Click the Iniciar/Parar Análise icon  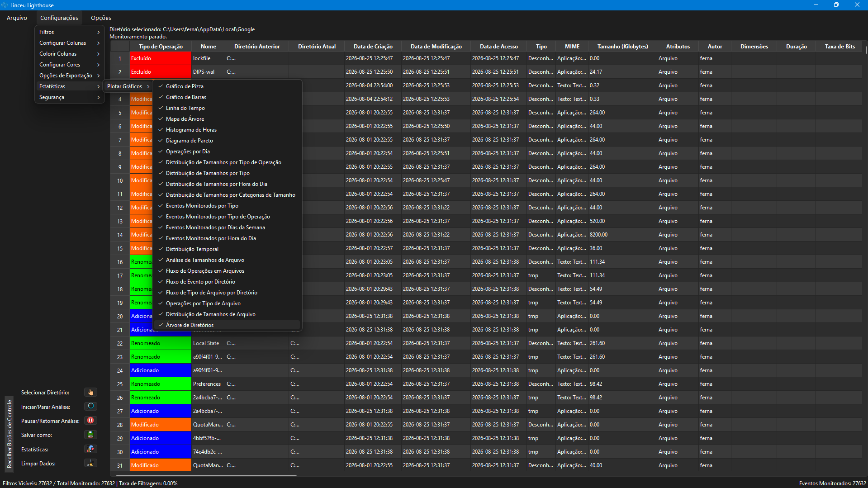[x=90, y=406]
